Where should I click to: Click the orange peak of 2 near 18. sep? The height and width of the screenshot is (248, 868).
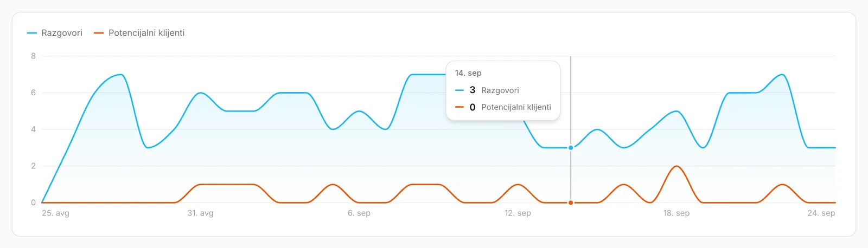[x=676, y=166]
